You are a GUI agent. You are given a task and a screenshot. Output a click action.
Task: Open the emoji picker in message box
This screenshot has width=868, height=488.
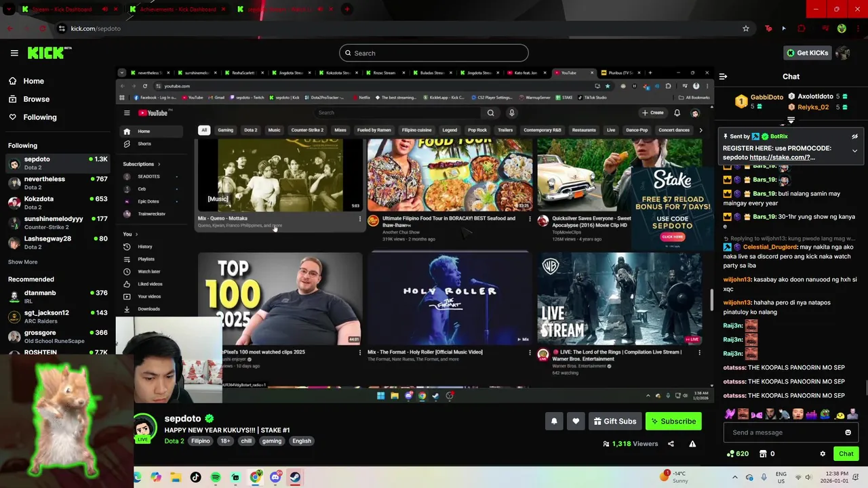point(848,432)
